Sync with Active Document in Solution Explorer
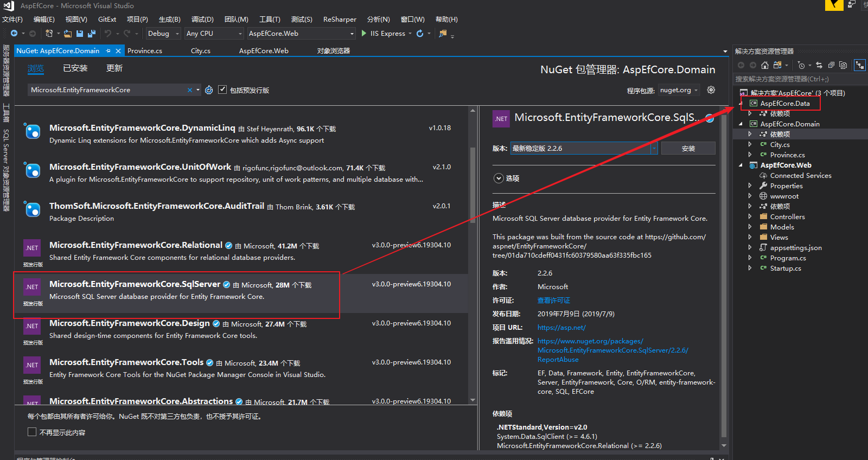The width and height of the screenshot is (868, 460). click(819, 65)
